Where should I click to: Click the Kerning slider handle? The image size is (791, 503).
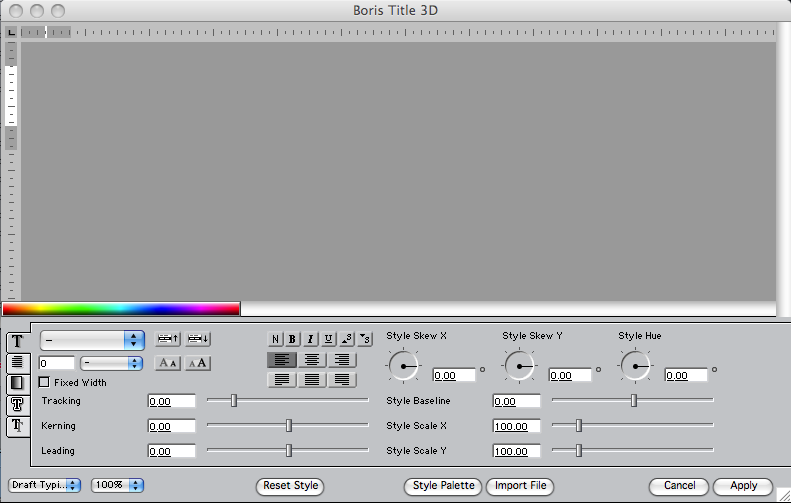click(289, 425)
